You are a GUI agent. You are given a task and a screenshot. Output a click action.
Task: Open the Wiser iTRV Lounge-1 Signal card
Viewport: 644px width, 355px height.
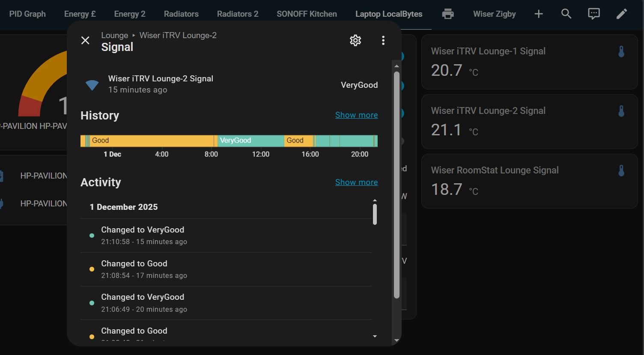(x=530, y=62)
